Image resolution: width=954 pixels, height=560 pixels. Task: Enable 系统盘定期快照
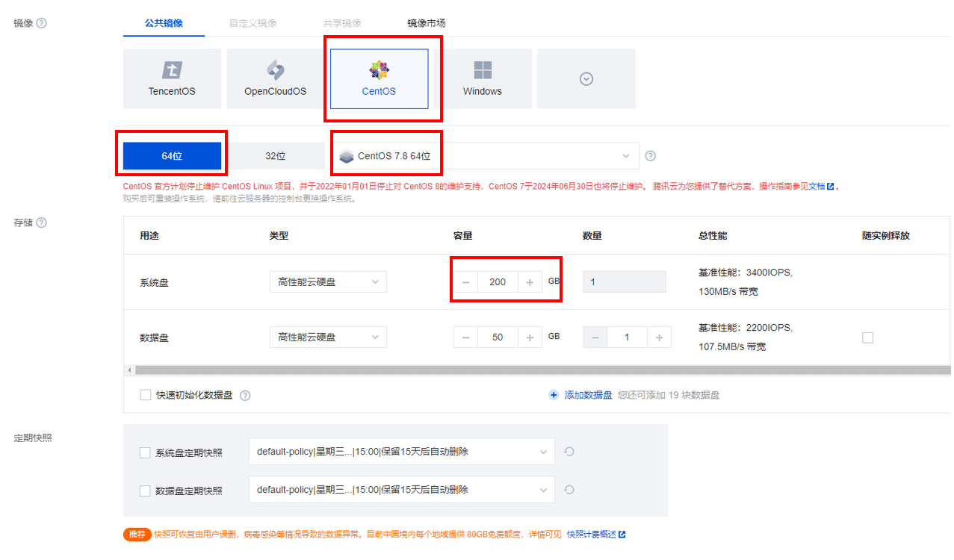click(x=146, y=451)
